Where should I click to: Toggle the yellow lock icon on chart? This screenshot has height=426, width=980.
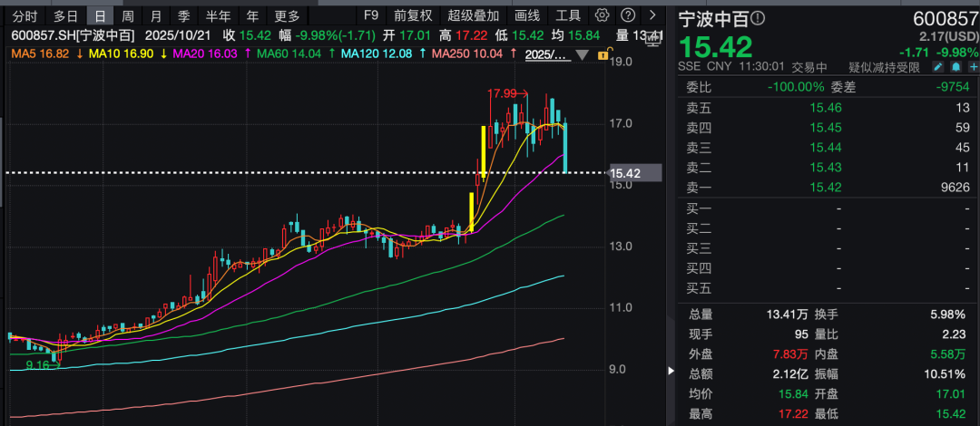603,55
